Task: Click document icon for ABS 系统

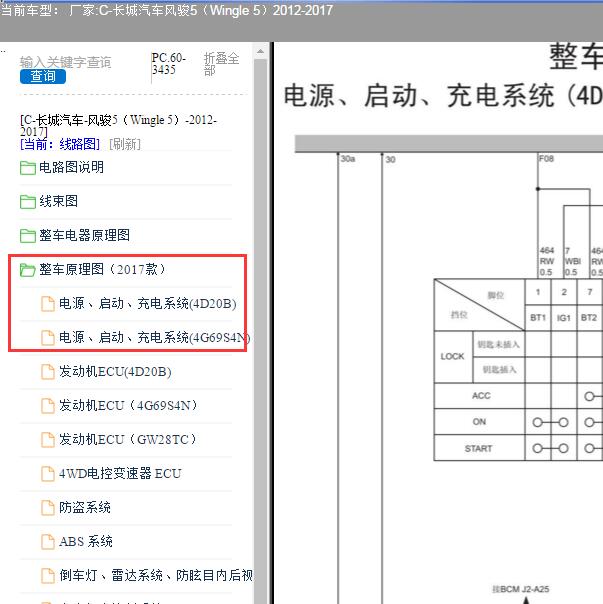Action: 48,542
